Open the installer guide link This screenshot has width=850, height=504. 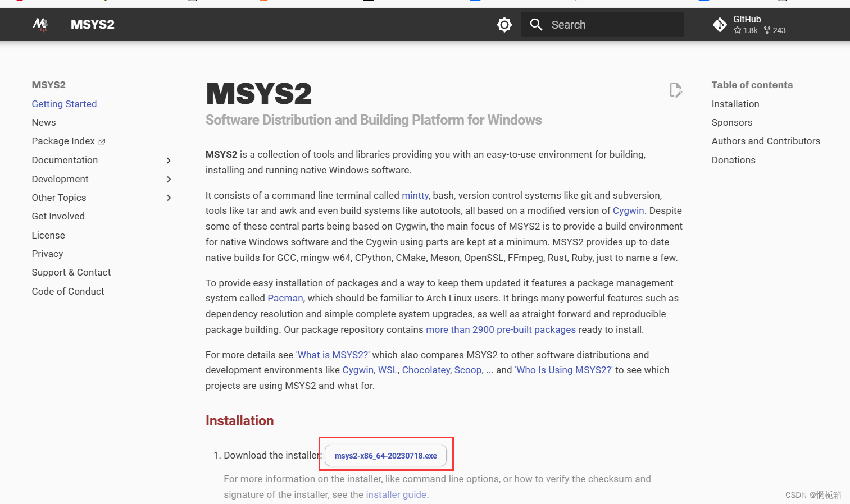point(396,494)
